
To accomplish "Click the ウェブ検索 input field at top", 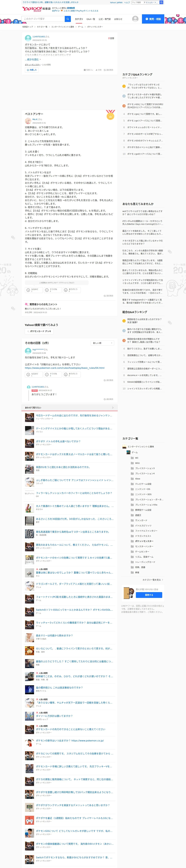I will point(137,2).
